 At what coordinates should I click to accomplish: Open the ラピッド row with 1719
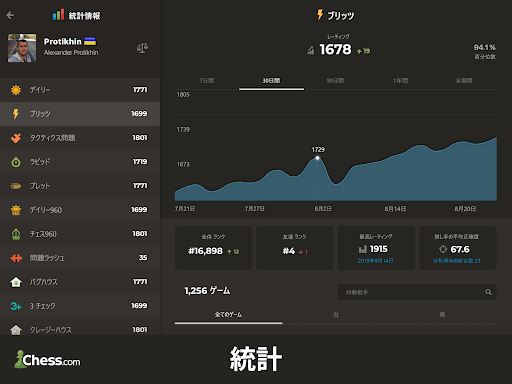[80, 162]
